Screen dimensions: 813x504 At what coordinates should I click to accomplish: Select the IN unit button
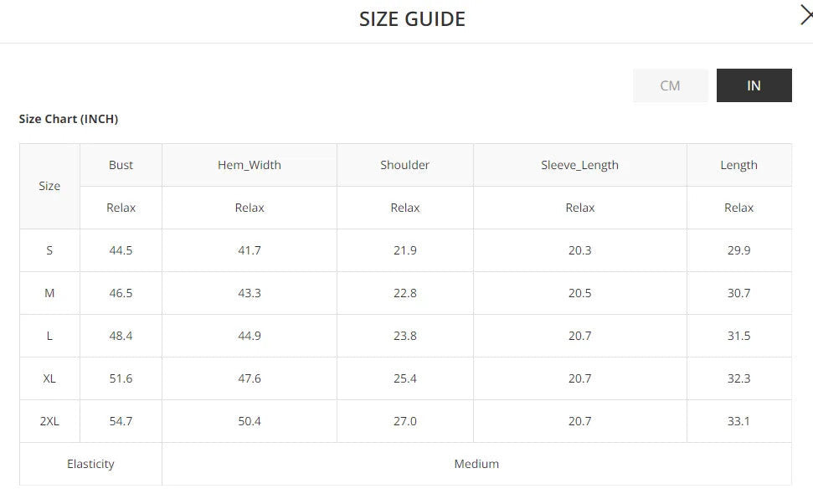pos(754,85)
